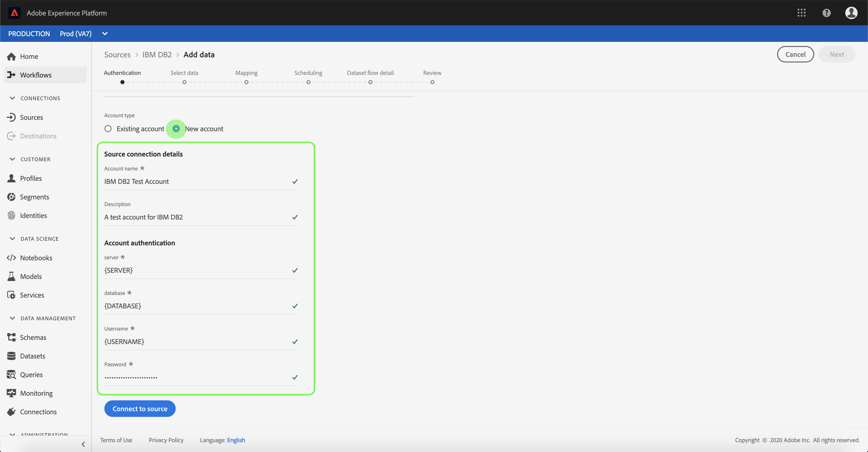
Task: Open the Identities fingerprint icon
Action: 11,216
